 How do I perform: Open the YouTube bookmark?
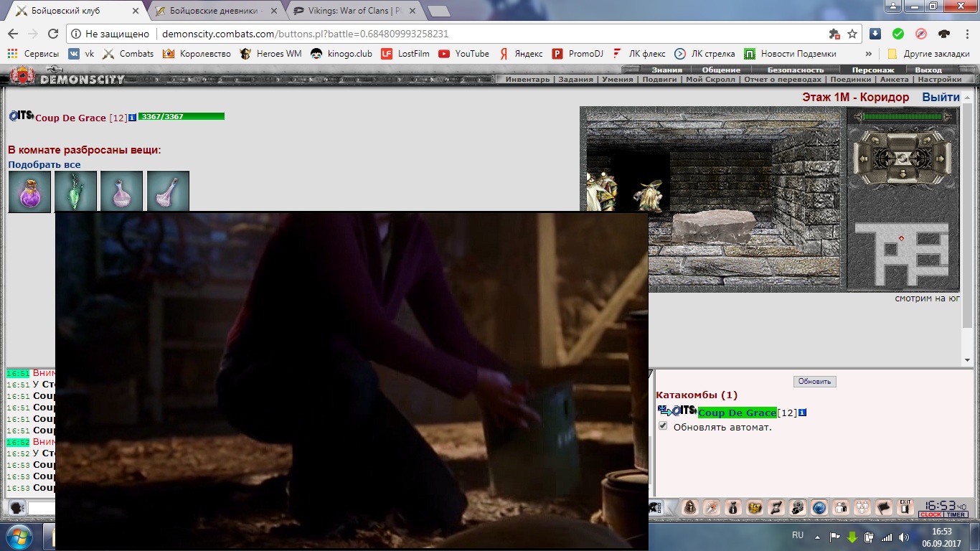[463, 54]
